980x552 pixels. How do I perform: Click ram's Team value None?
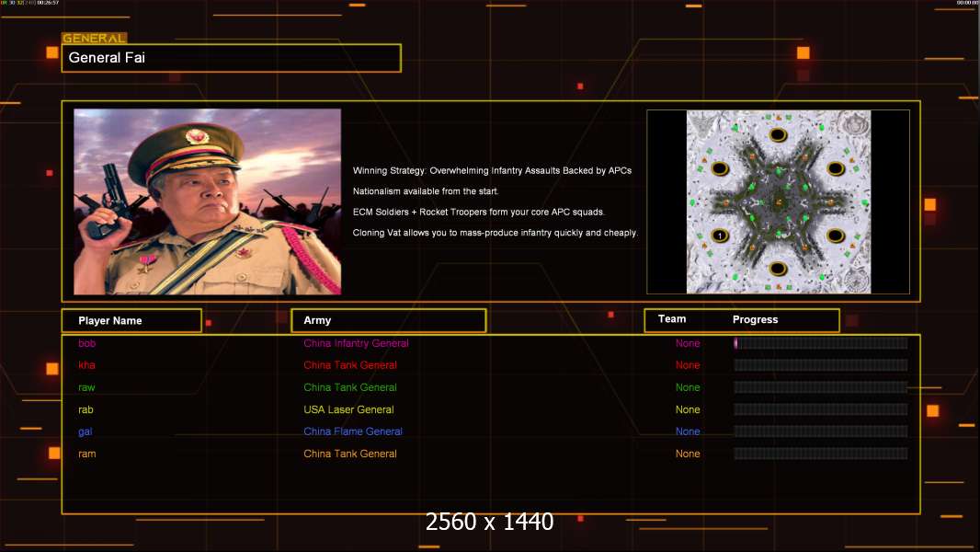point(688,454)
